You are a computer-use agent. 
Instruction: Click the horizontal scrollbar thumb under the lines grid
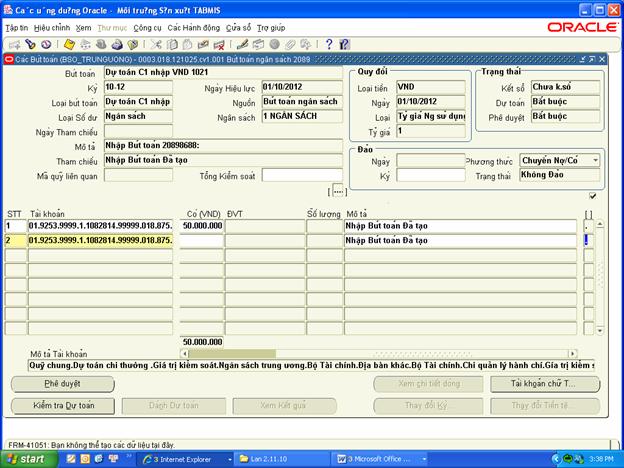point(232,353)
